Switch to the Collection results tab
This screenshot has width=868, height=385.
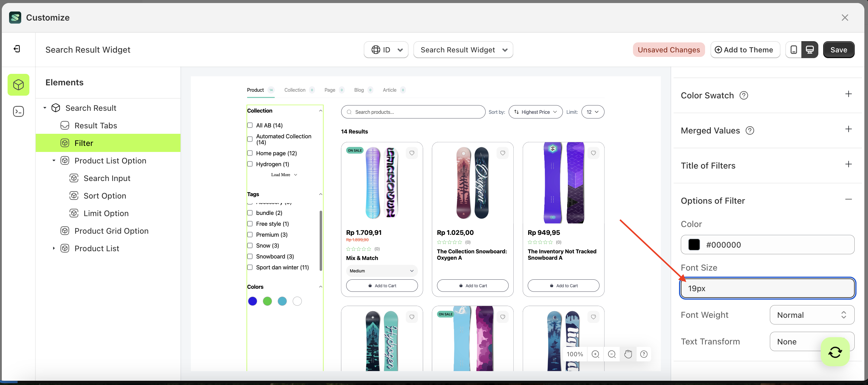pos(295,90)
